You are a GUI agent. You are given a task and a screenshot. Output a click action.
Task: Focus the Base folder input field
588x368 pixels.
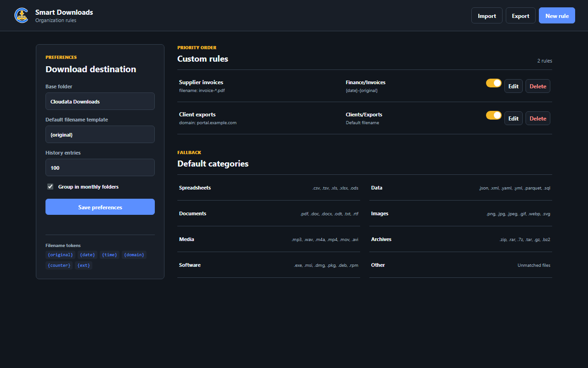pos(100,101)
